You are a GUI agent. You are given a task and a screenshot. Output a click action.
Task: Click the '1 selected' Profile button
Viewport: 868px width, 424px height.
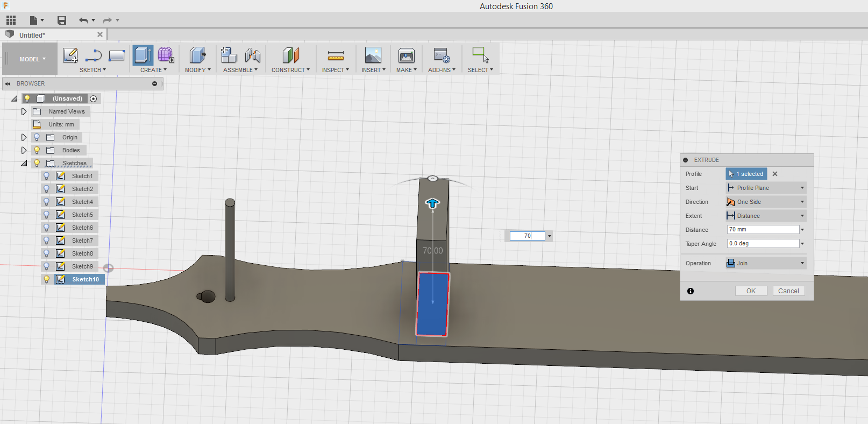746,174
